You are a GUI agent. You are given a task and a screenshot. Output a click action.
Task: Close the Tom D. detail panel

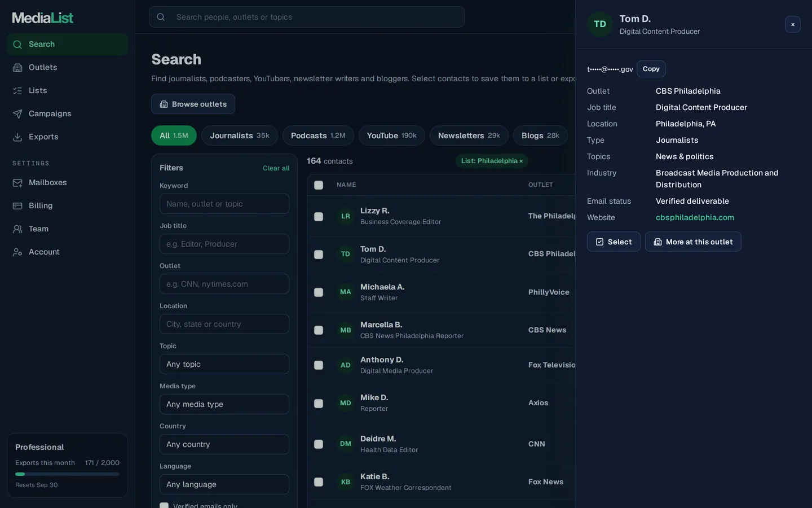793,24
